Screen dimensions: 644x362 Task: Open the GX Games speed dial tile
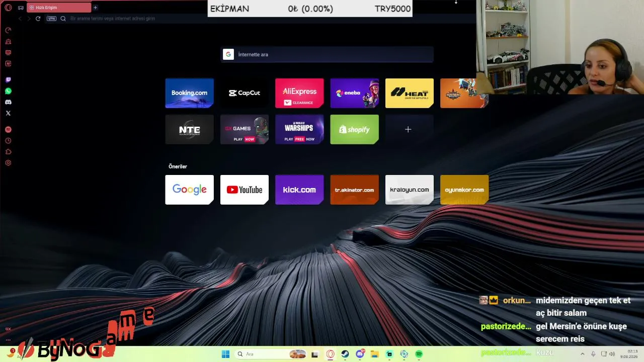[245, 130]
